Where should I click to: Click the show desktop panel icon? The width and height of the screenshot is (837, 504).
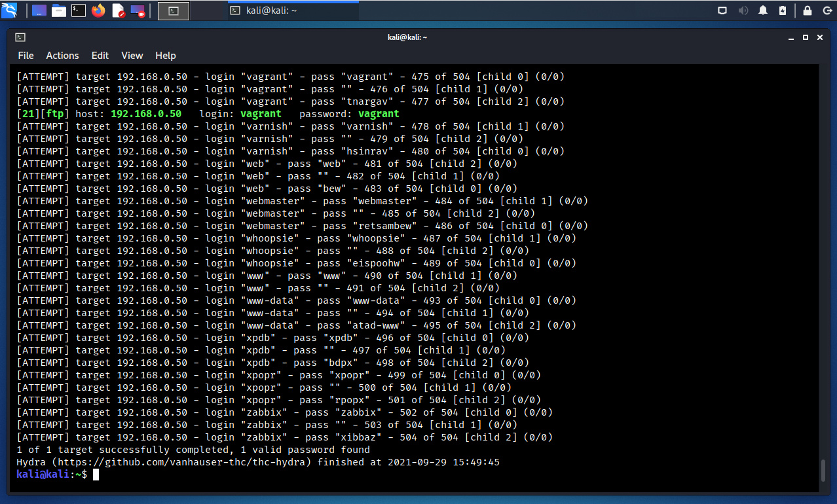tap(39, 10)
